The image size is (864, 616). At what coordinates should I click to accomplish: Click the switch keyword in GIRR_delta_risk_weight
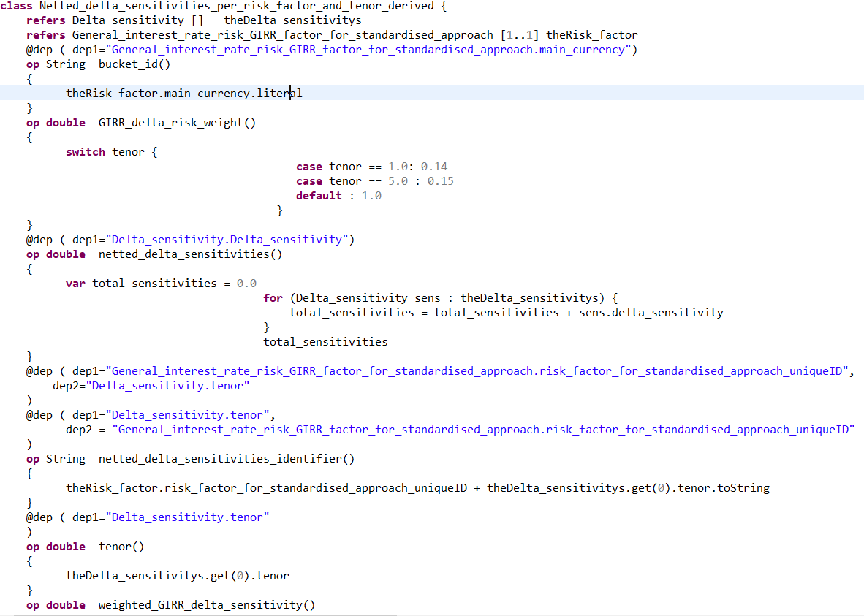(86, 151)
